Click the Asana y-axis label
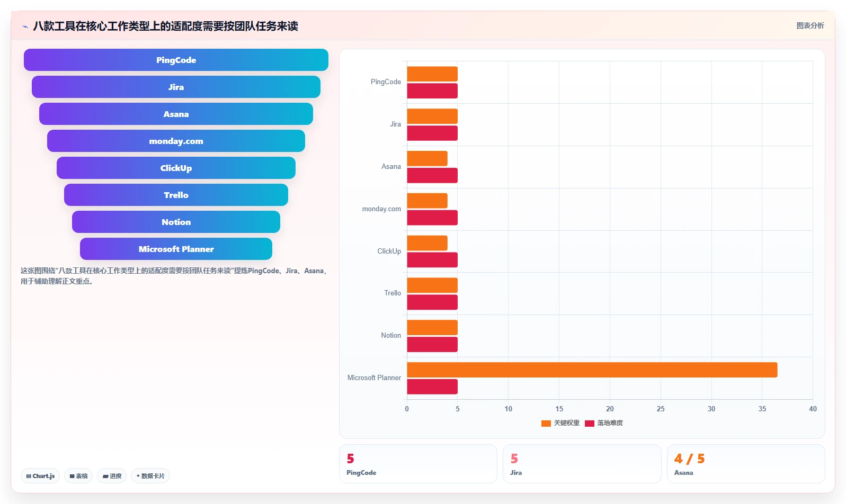Screen dimensions: 846x504 (x=391, y=167)
